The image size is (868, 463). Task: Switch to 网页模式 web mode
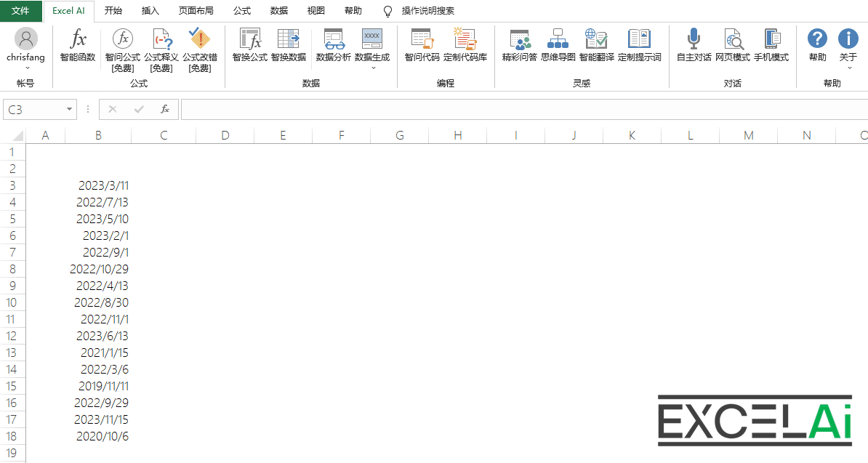pyautogui.click(x=733, y=45)
